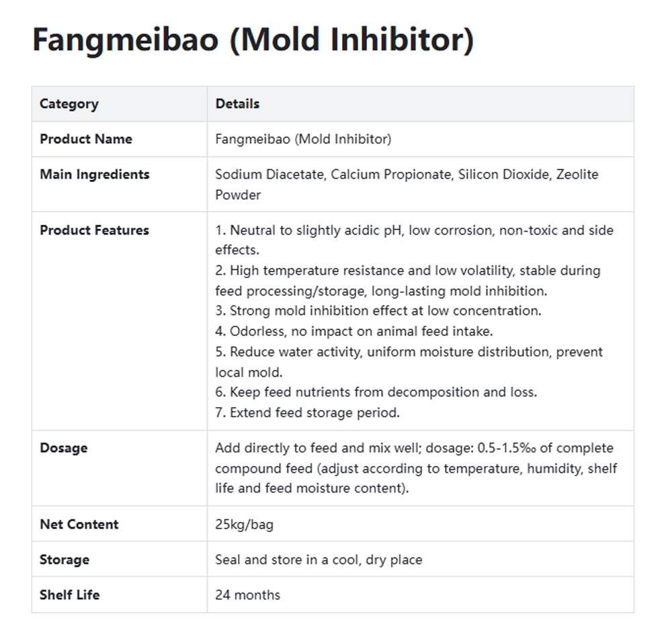Click the 24 months shelf life value
The image size is (672, 628).
(248, 594)
